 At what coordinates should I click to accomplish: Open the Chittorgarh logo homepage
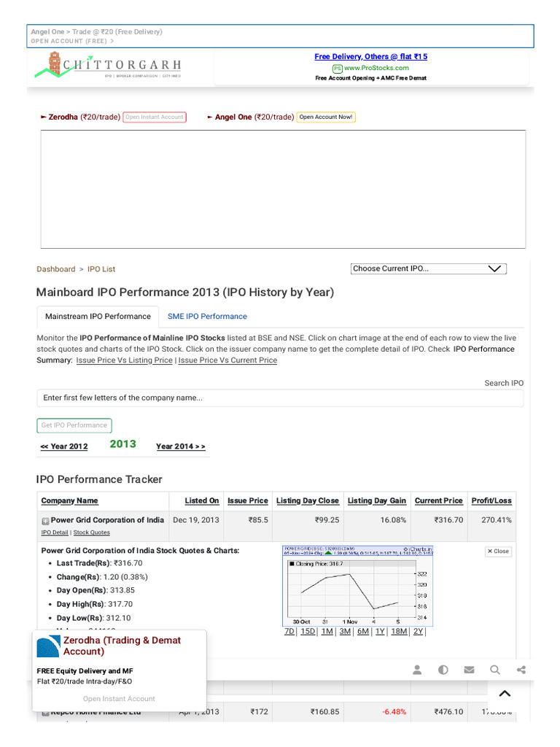[108, 65]
